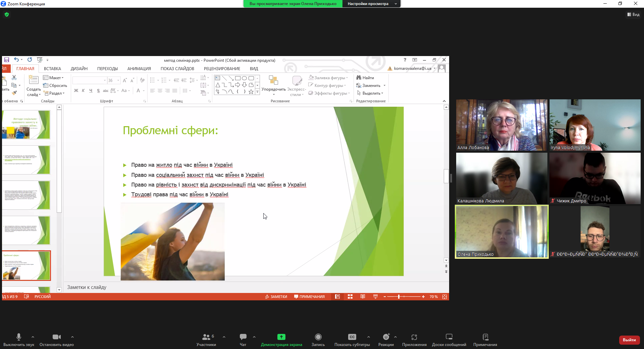Click the Примечания annotate button in Zoom
Image resolution: width=644 pixels, height=349 pixels.
point(485,340)
